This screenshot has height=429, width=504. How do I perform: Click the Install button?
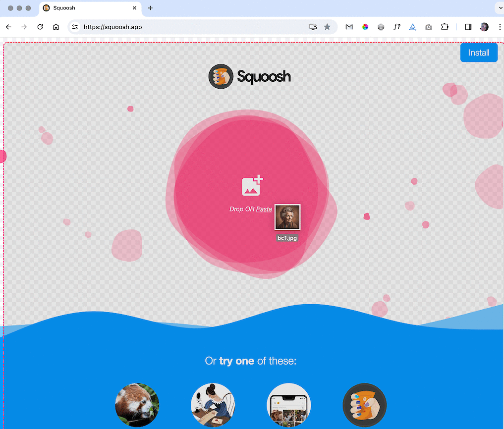pos(479,53)
